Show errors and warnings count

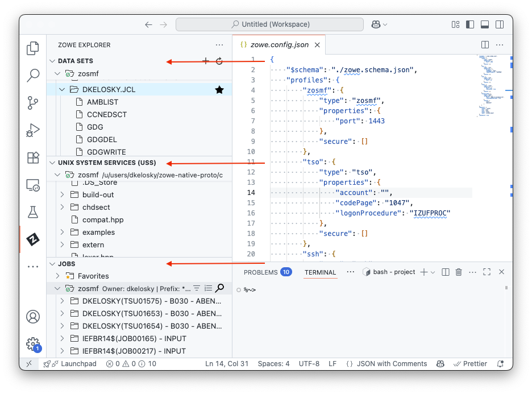click(x=131, y=364)
